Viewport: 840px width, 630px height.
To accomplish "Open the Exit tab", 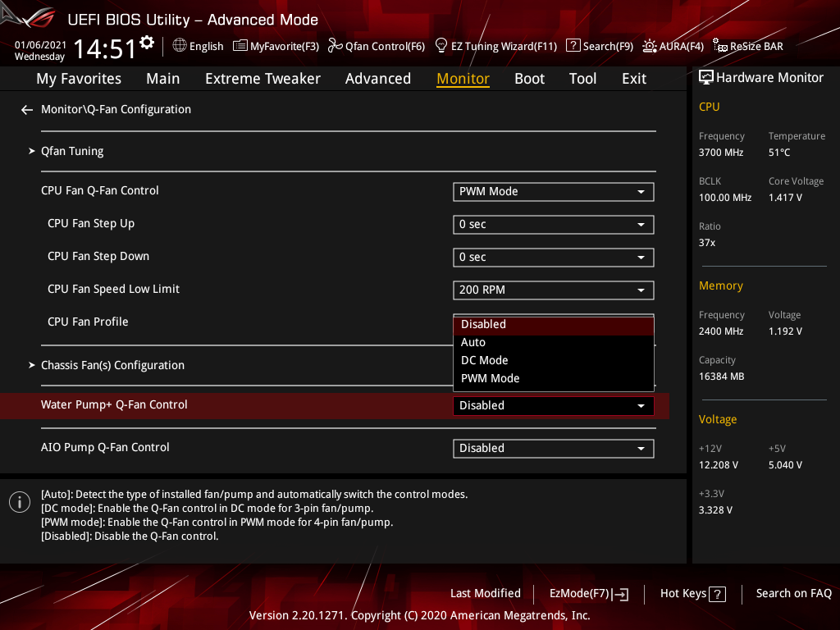I will [634, 79].
